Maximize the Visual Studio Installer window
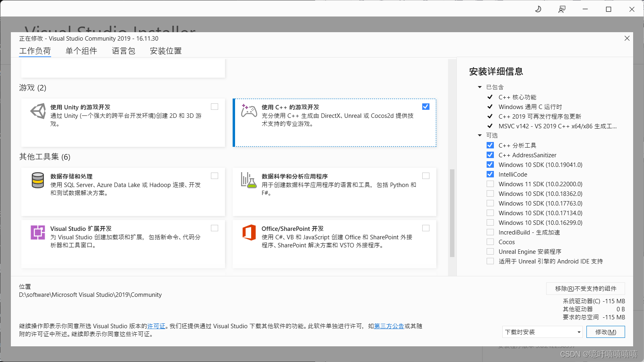Image resolution: width=644 pixels, height=362 pixels. (x=609, y=9)
